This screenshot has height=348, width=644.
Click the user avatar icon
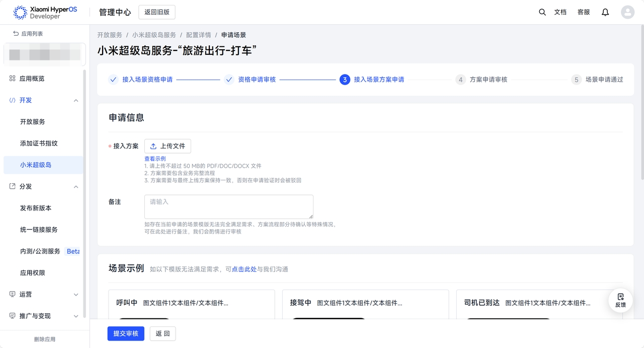[x=627, y=12]
